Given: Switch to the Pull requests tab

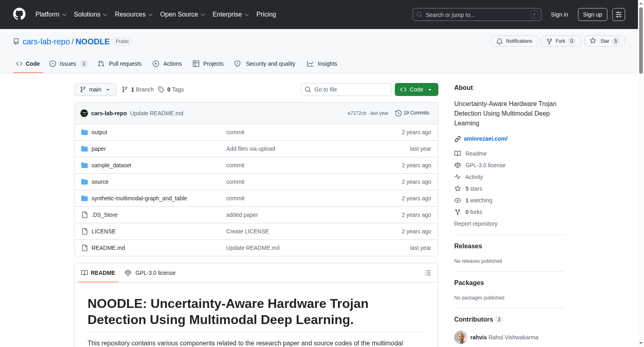Looking at the screenshot, I should [120, 64].
